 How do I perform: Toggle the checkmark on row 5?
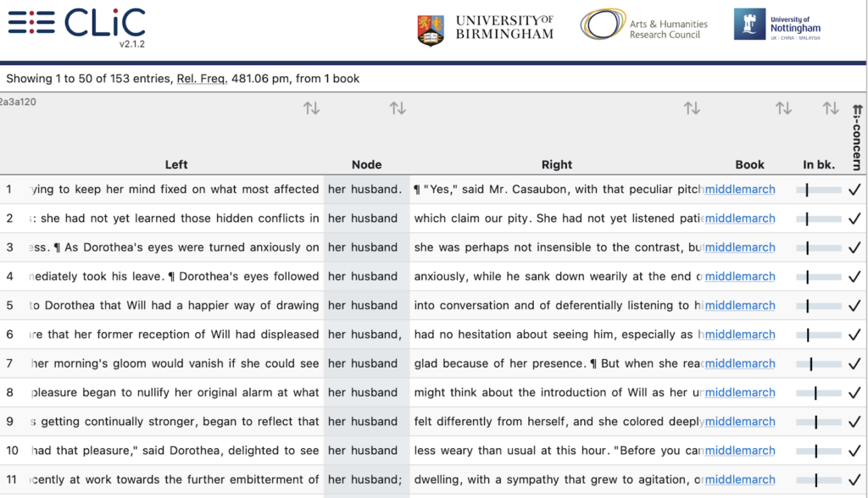854,306
